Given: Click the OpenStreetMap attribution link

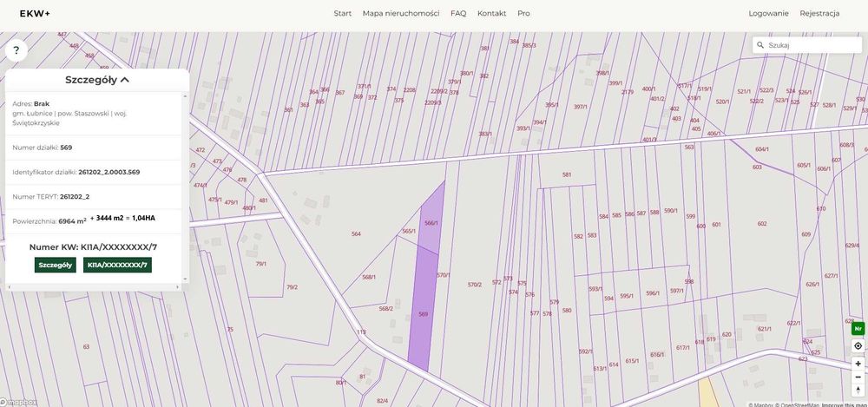Looking at the screenshot, I should [x=799, y=404].
